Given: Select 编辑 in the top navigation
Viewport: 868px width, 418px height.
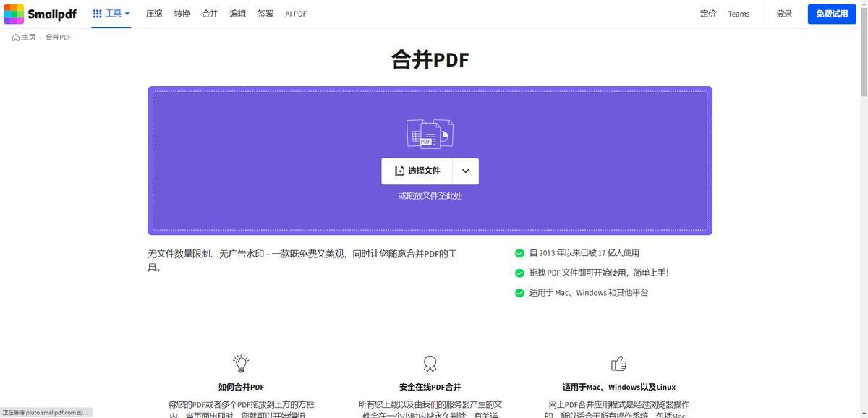Looking at the screenshot, I should pyautogui.click(x=237, y=14).
